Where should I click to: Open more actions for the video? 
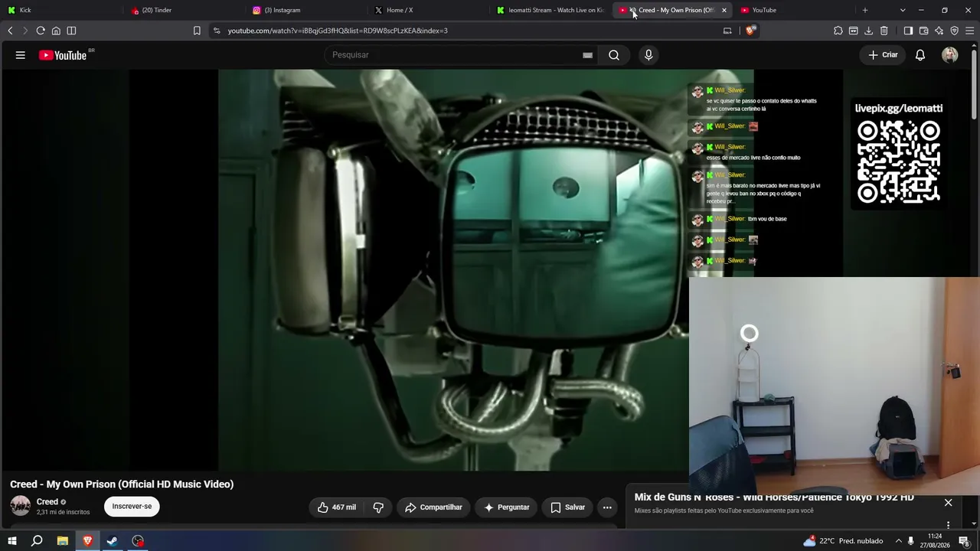click(607, 507)
